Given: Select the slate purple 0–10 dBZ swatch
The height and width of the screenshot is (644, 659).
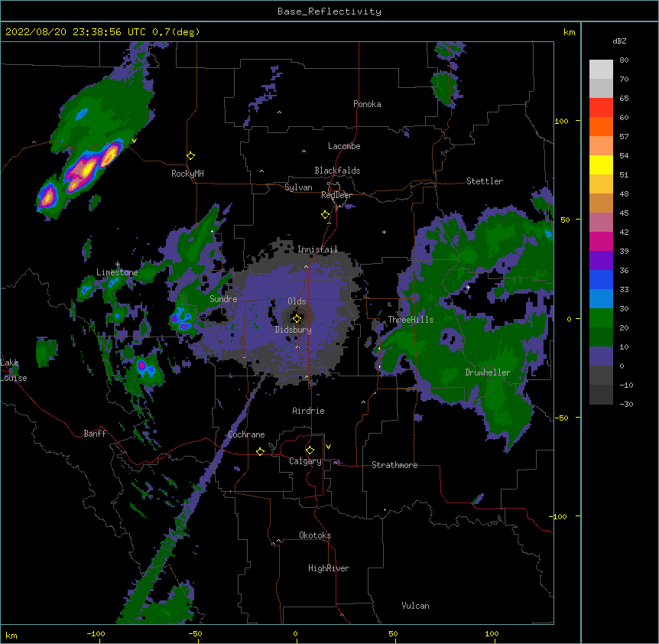Looking at the screenshot, I should click(601, 356).
